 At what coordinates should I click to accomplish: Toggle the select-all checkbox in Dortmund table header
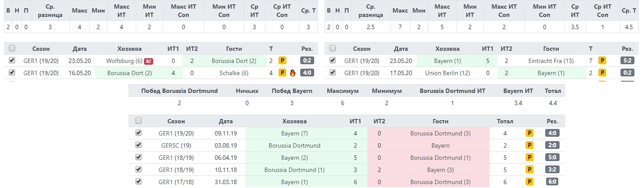(12, 48)
